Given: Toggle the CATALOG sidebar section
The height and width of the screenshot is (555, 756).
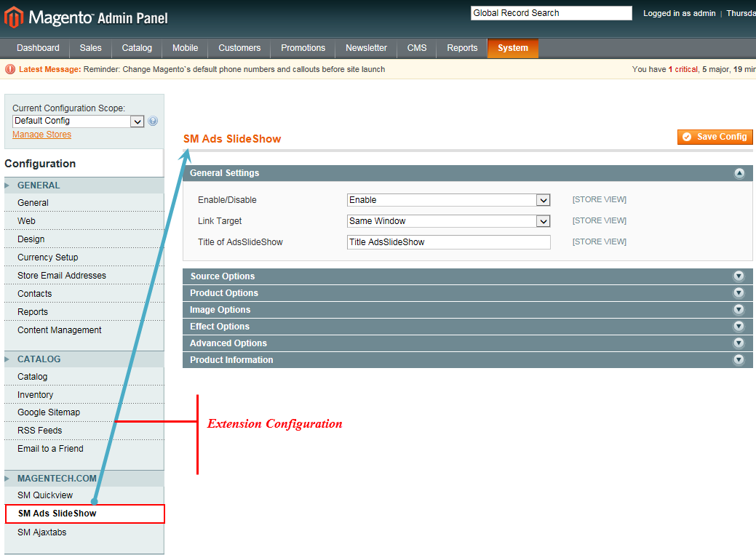Looking at the screenshot, I should point(84,359).
